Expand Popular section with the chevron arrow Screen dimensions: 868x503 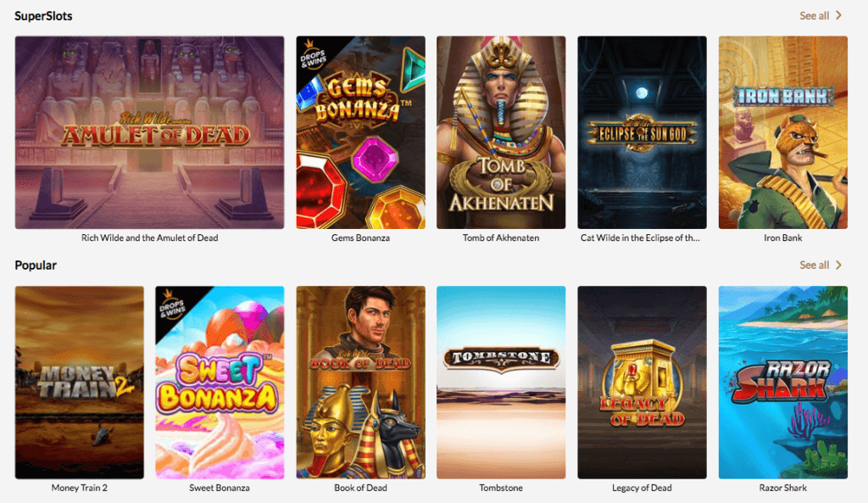[x=838, y=265]
